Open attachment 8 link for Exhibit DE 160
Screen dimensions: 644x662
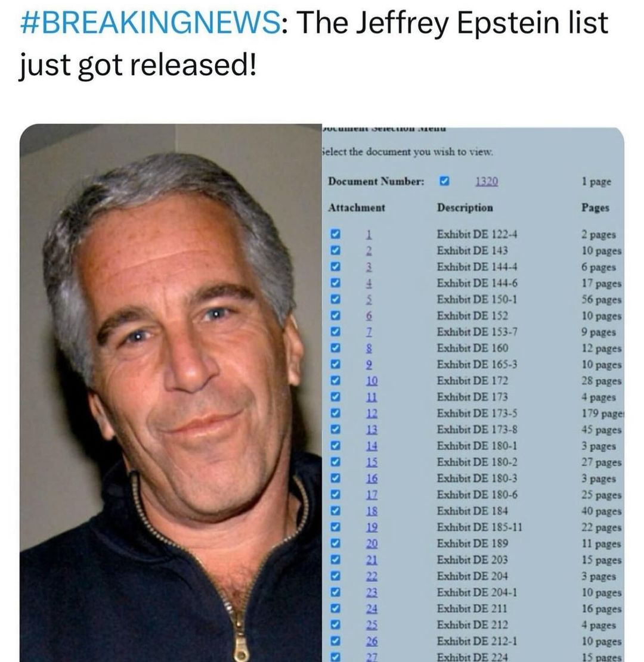click(370, 348)
